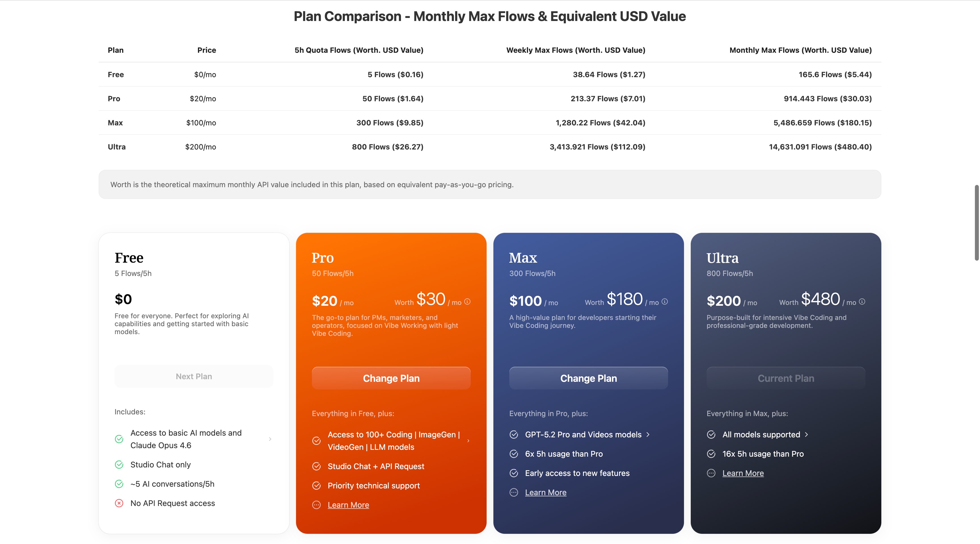Click the ellipsis icon beside Ultra Learn More

point(711,473)
